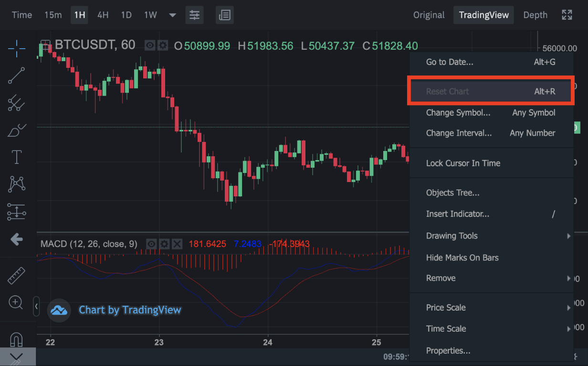Select the ruler measure tool
Image resolution: width=588 pixels, height=366 pixels.
pyautogui.click(x=17, y=275)
